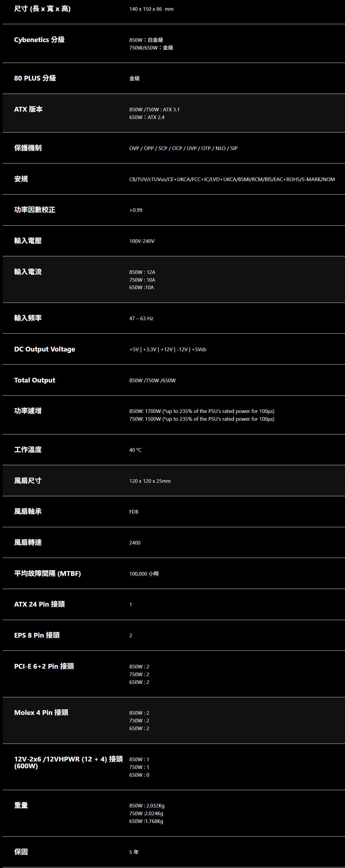Click the 平均故障間隔 (MTBF) label
This screenshot has height=868, width=345.
(x=47, y=573)
